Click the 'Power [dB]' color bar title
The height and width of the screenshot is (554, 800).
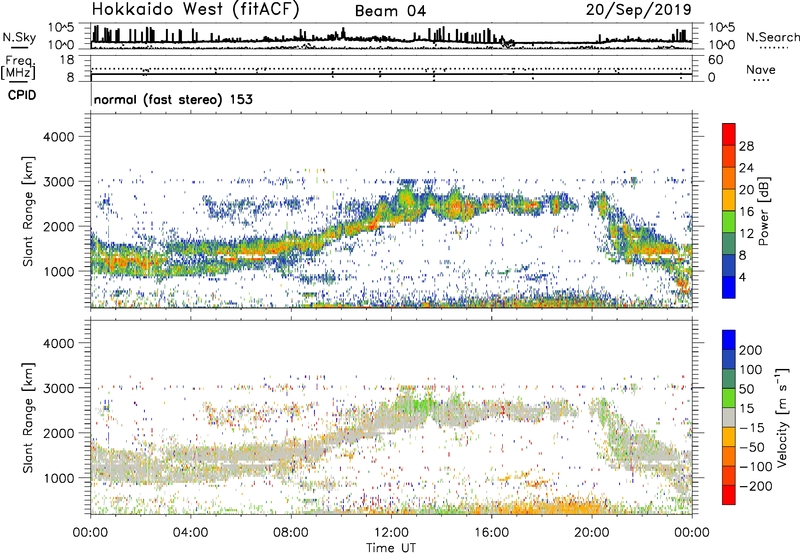(764, 211)
